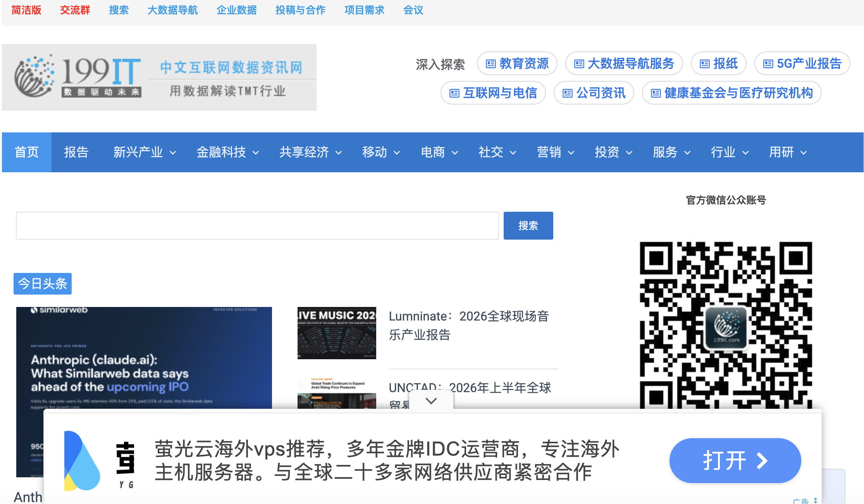Open the 报告 nav item

(76, 153)
